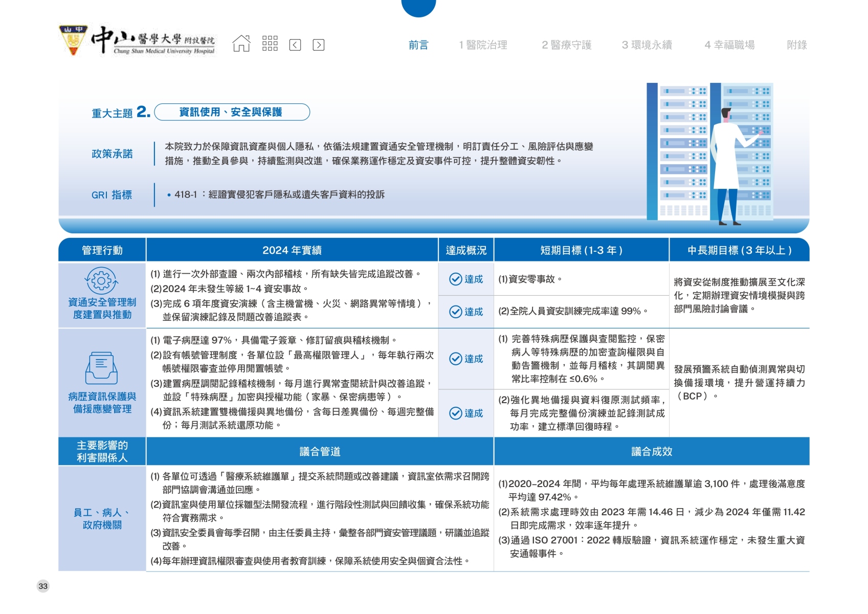Click the page number 33 marker
Viewport: 868px width, 614px height.
pyautogui.click(x=43, y=586)
